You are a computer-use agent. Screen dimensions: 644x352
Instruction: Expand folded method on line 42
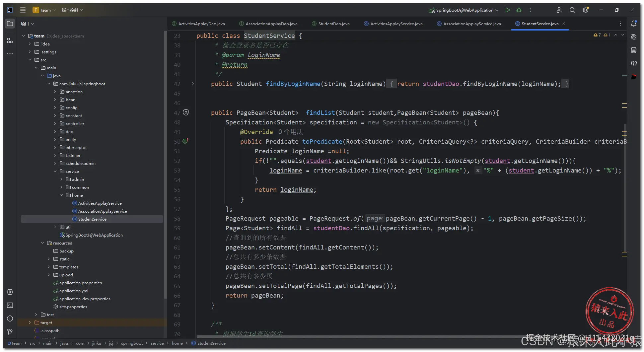[193, 84]
